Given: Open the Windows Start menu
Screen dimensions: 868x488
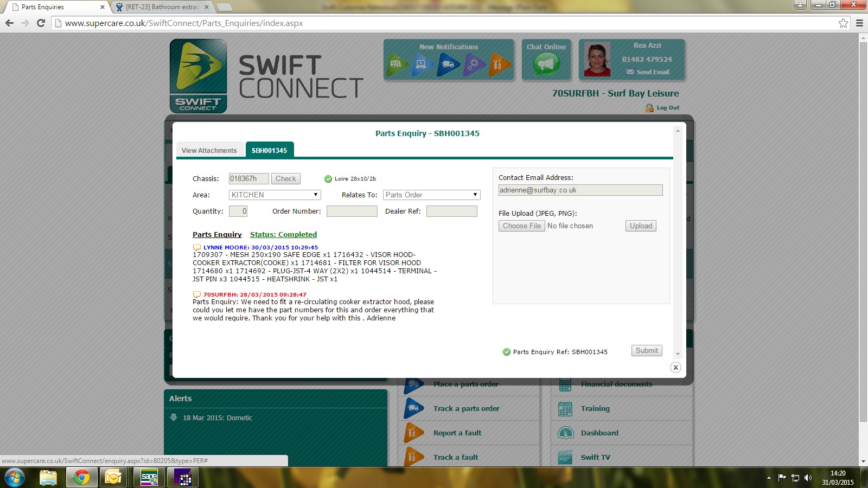Looking at the screenshot, I should click(14, 478).
